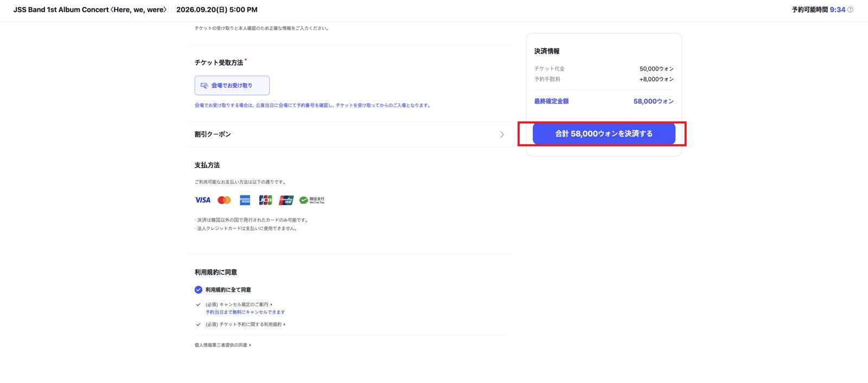Click the ご利用可能なお支払い方法 description text
Screen dimensions: 868x383
240,182
